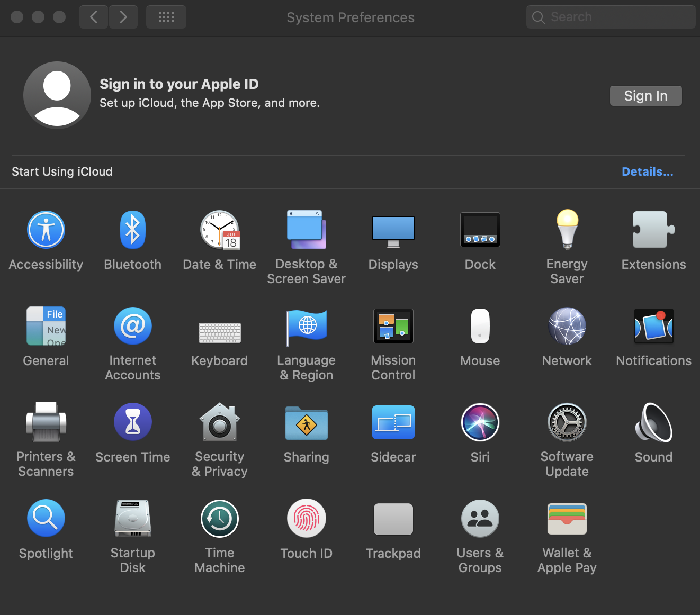Image resolution: width=700 pixels, height=615 pixels.
Task: Go back with the left arrow button
Action: [94, 17]
